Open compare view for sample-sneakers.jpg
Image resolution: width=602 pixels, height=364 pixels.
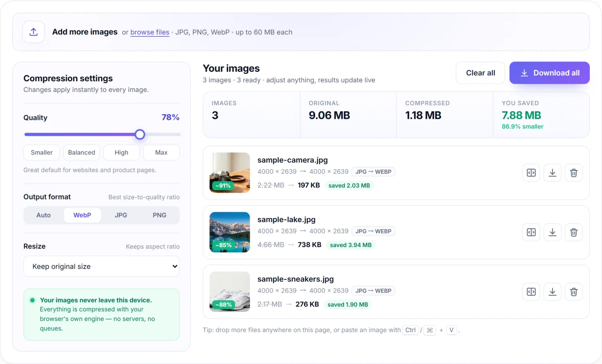(531, 292)
